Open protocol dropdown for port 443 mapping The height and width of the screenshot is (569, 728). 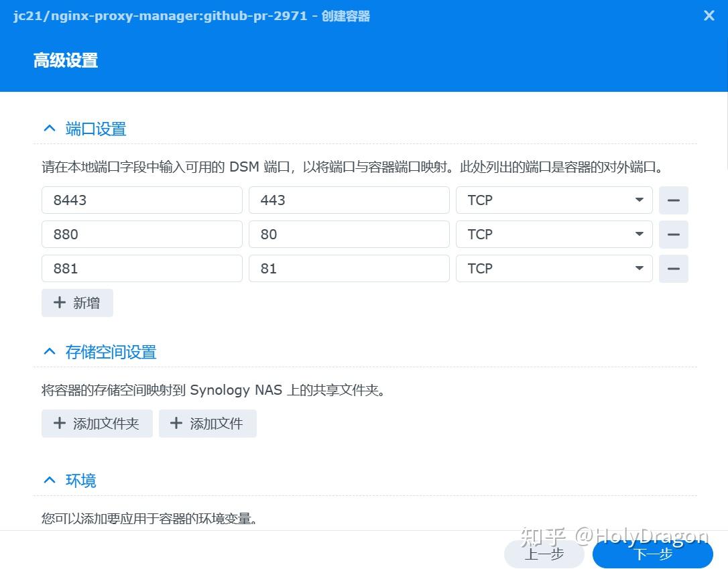pos(638,200)
